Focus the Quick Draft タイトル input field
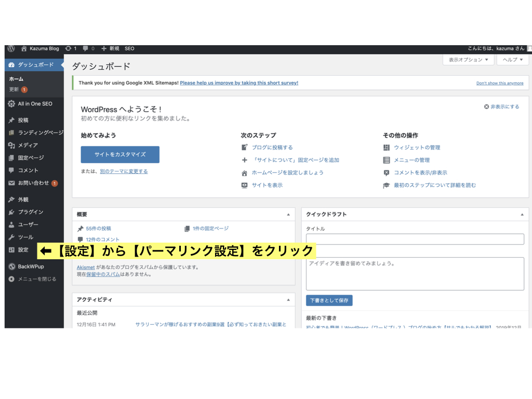Viewport: 532px width, 399px height. [x=415, y=239]
